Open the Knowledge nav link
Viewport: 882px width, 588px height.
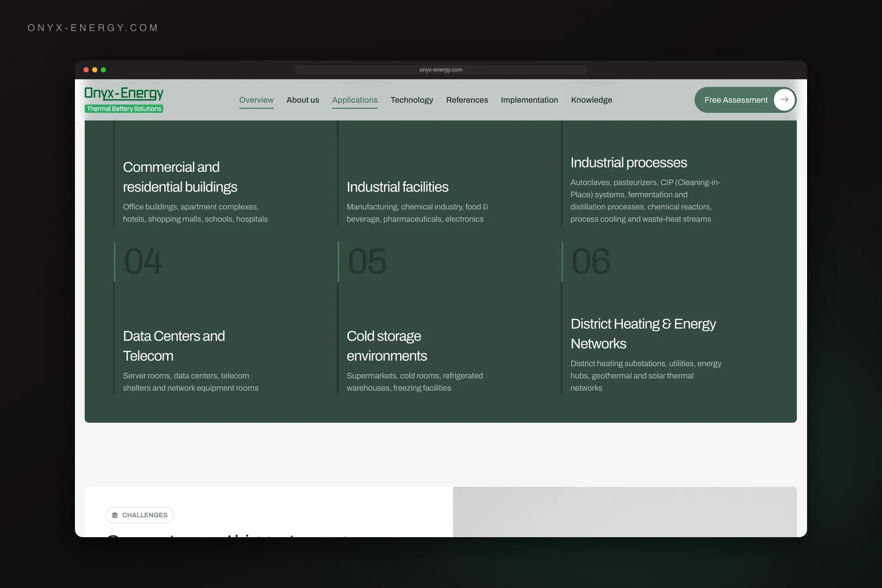pyautogui.click(x=591, y=100)
